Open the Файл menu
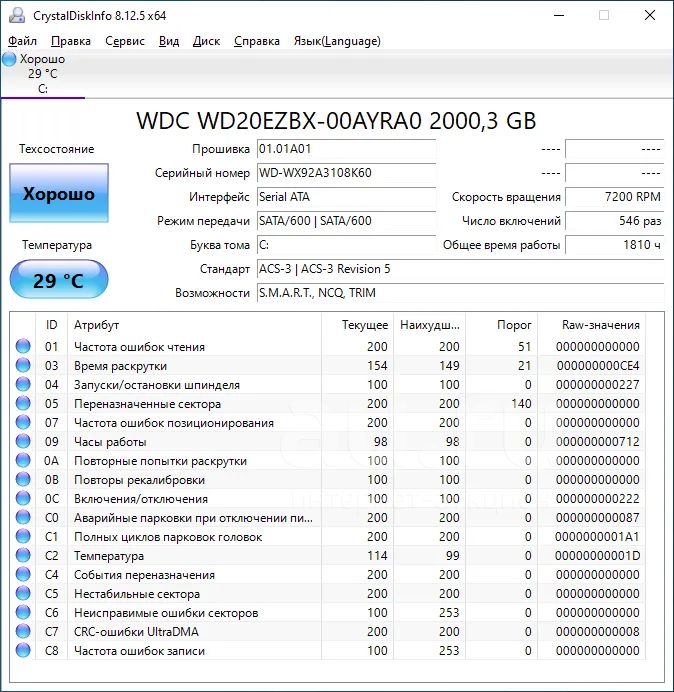 pyautogui.click(x=23, y=41)
